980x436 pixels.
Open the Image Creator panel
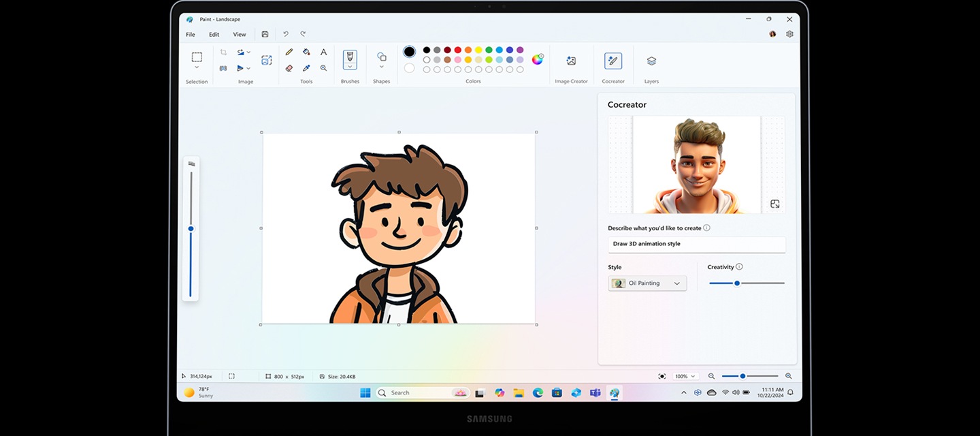point(571,61)
